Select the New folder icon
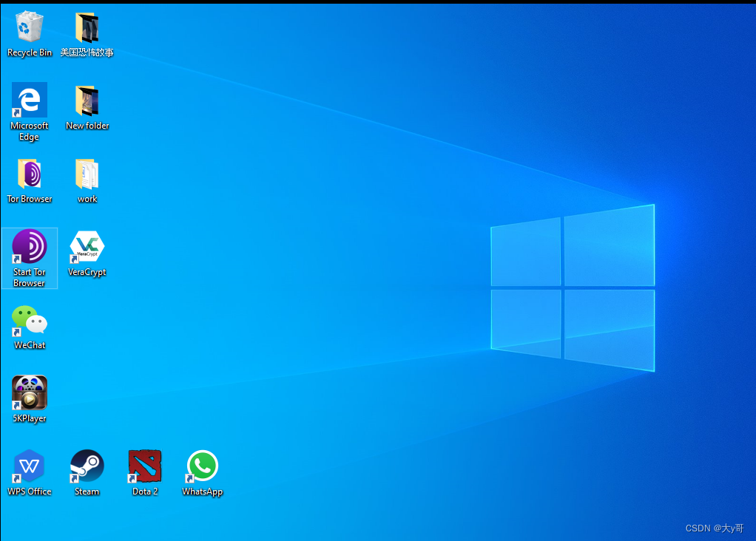Screen dimensions: 756x541 click(87, 101)
